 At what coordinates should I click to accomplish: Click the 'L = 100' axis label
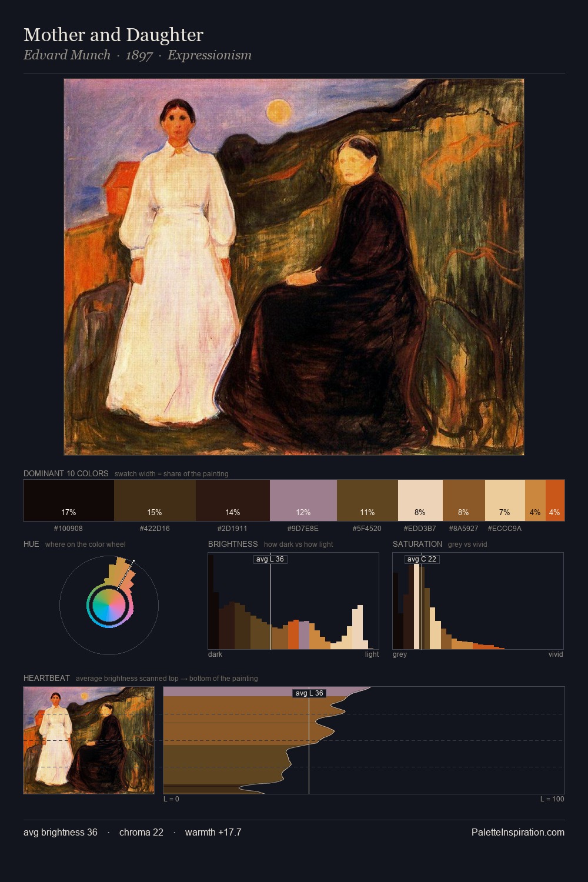coord(552,799)
